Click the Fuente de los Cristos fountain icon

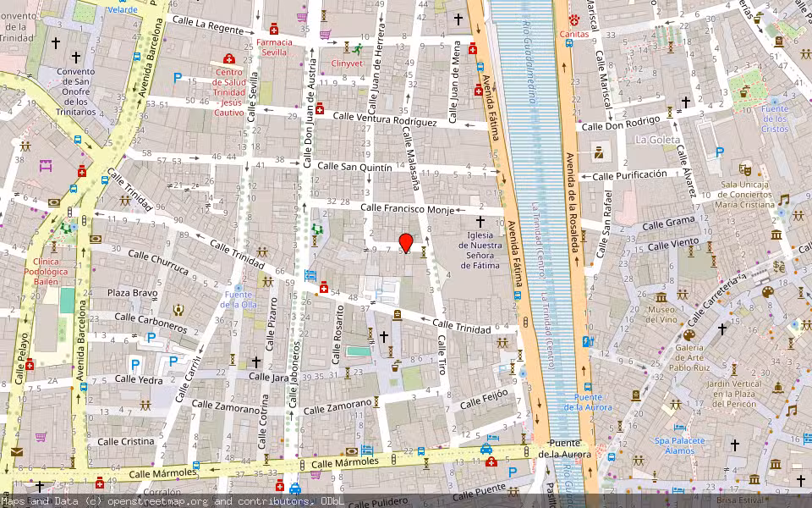[775, 101]
